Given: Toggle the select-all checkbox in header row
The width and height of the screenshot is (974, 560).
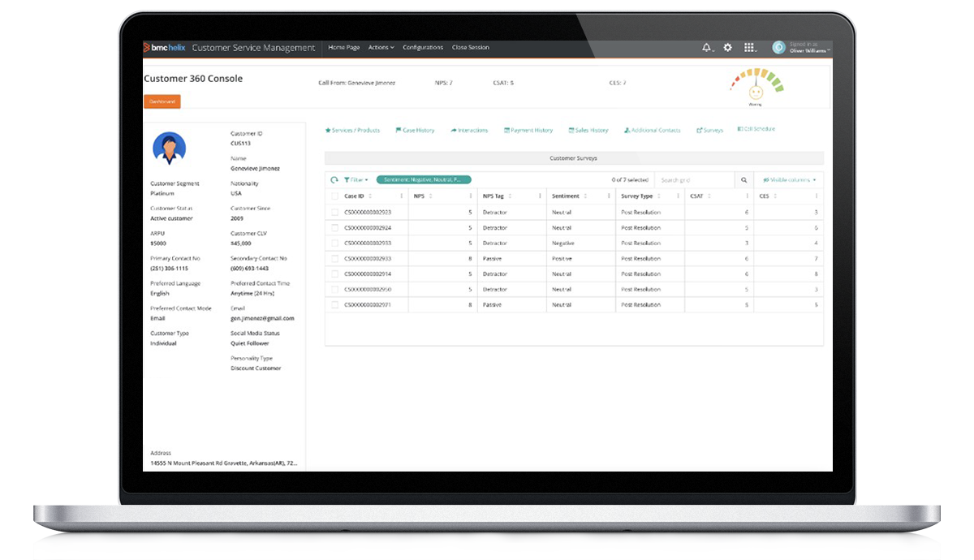Looking at the screenshot, I should tap(334, 196).
